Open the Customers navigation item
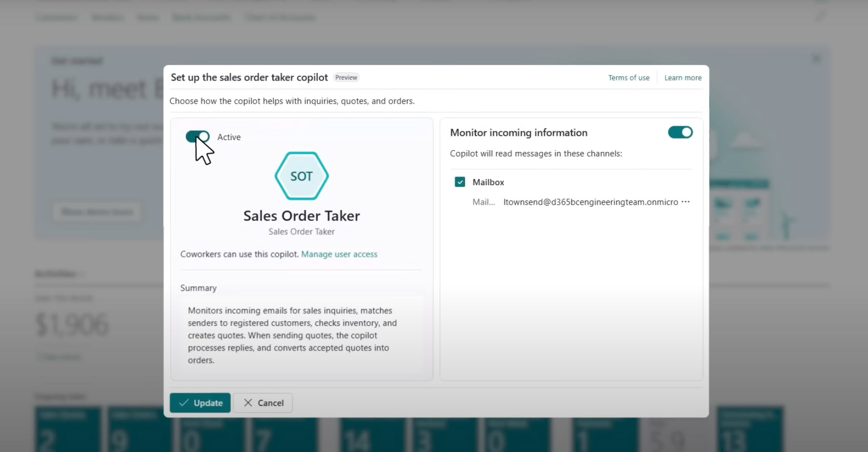 (56, 17)
